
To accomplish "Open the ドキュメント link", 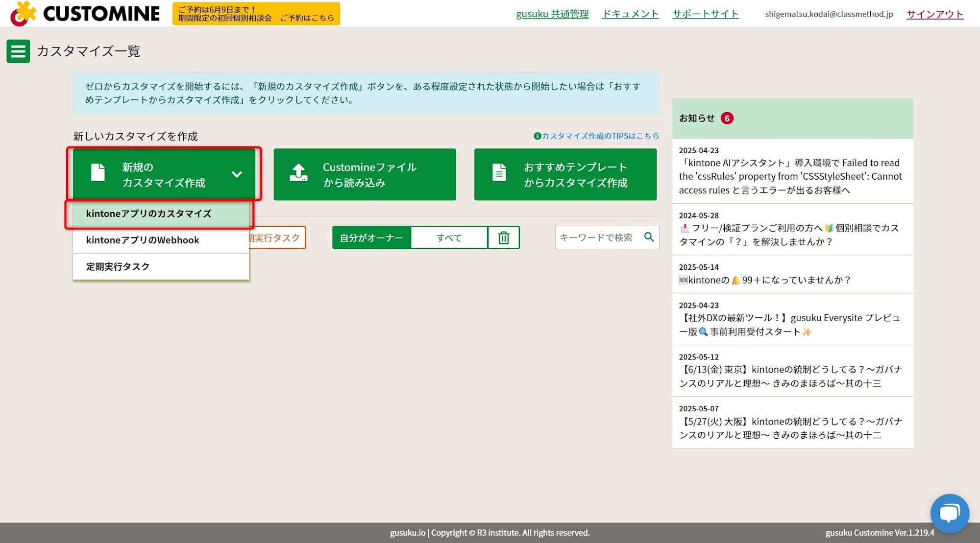I will click(x=630, y=14).
